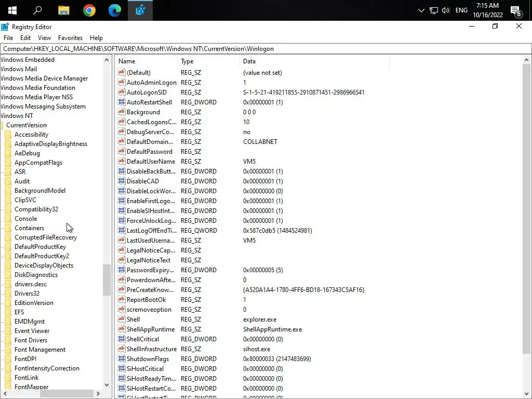This screenshot has height=399, width=532.
Task: Click the DefaultPassword value icon
Action: (x=122, y=151)
